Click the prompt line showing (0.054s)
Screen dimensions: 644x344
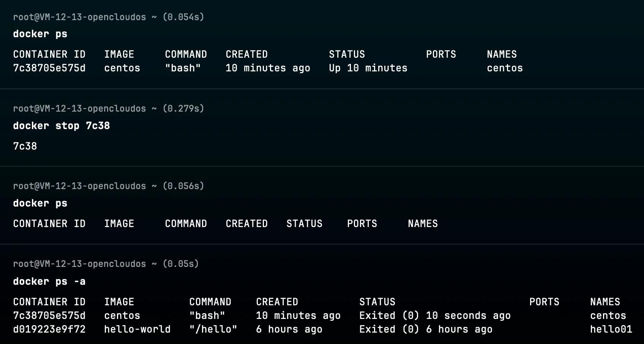108,17
